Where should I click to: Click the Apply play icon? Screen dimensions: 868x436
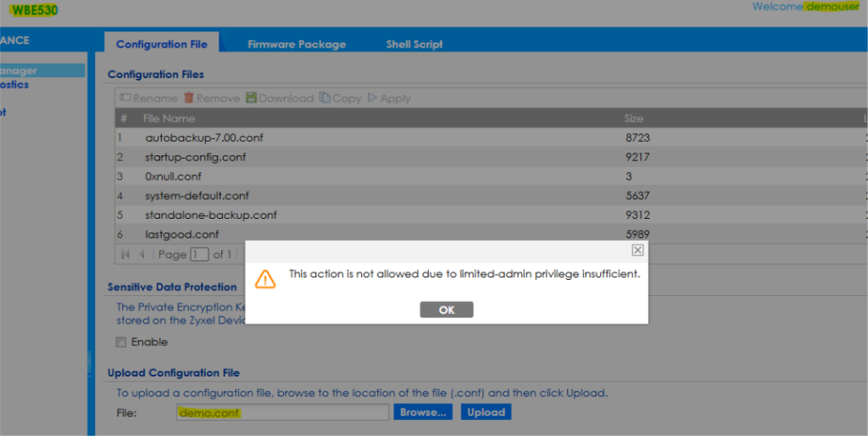pyautogui.click(x=372, y=98)
